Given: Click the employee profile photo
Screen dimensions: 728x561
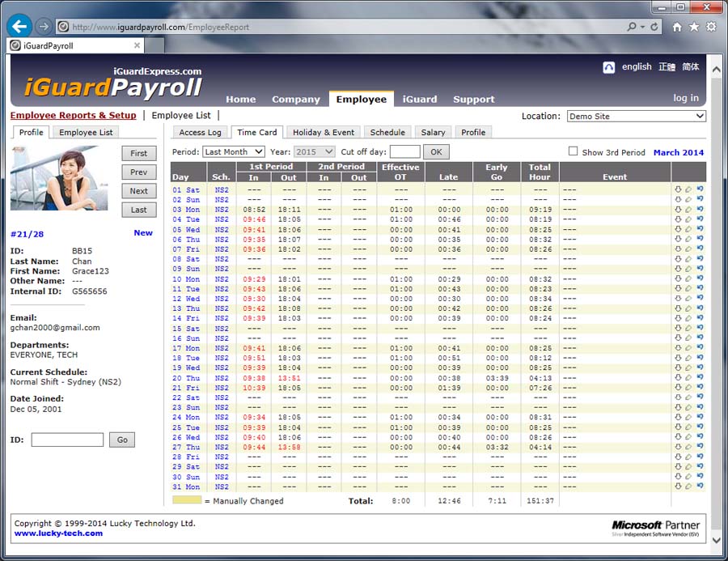Looking at the screenshot, I should click(59, 178).
